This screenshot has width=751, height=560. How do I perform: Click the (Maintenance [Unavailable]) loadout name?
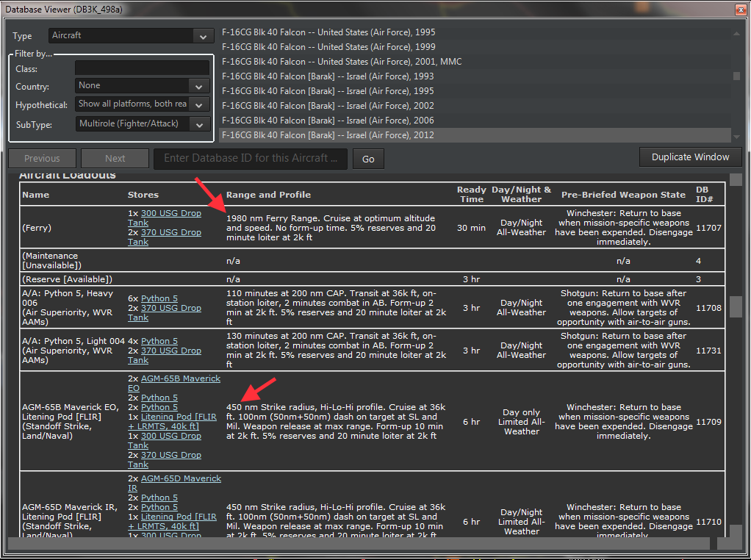tap(51, 261)
